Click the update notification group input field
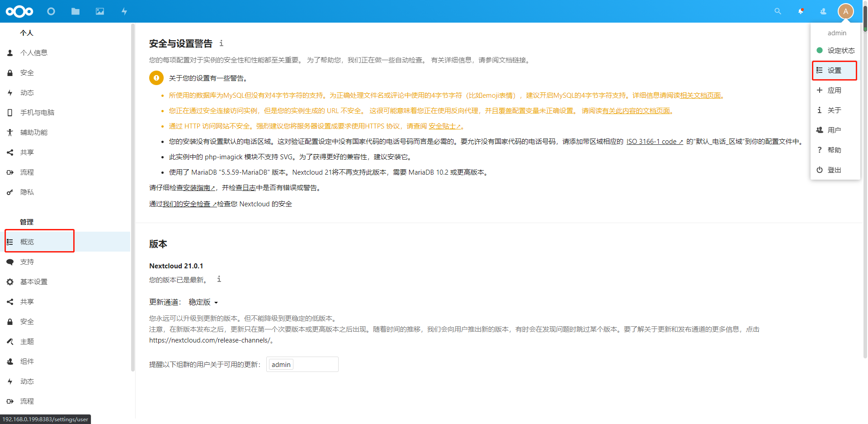This screenshot has height=424, width=868. [302, 364]
